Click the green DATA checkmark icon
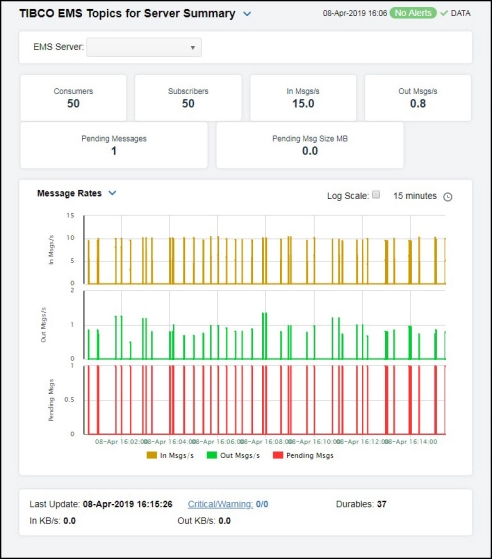This screenshot has height=559, width=492. 444,13
